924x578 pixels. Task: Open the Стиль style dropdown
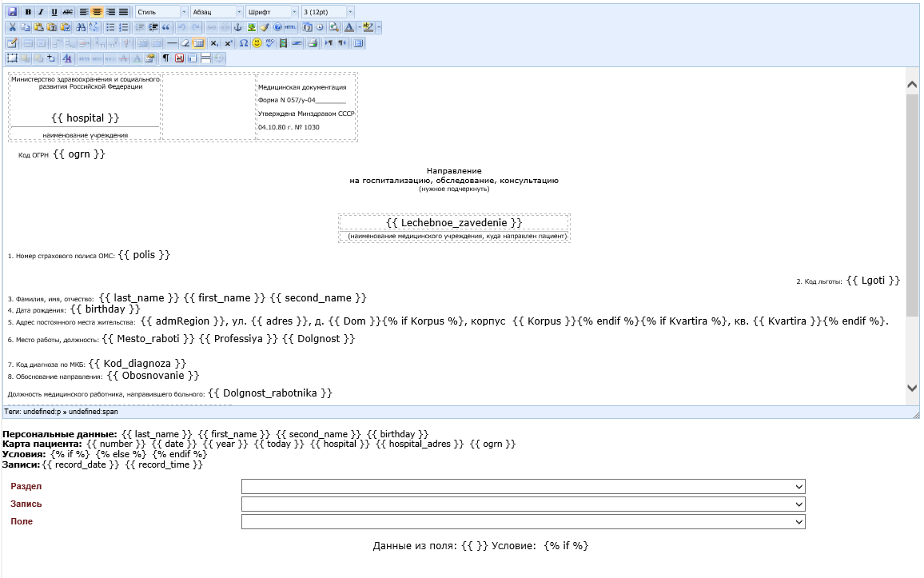tap(161, 12)
